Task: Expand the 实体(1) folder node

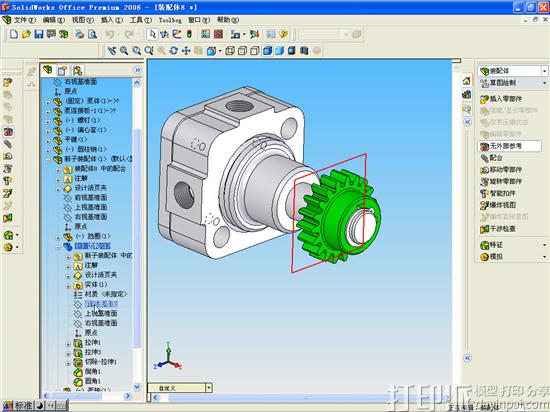Action: 68,286
